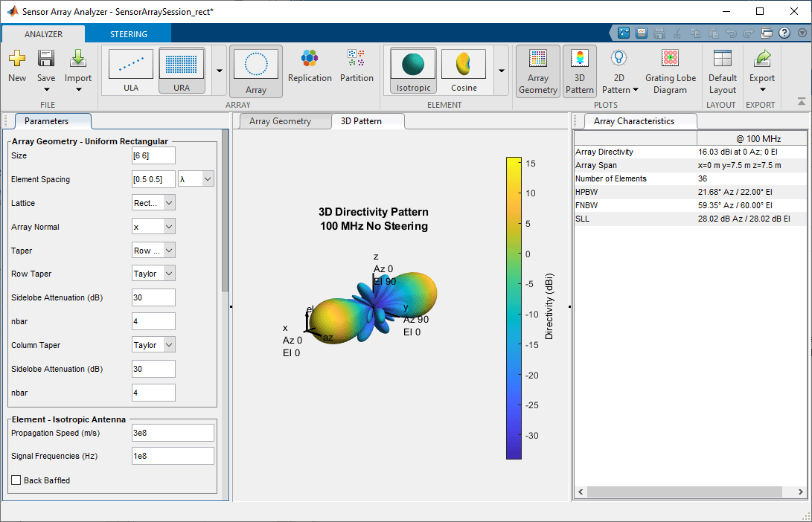Plot the Grating Lobe Diagram
The height and width of the screenshot is (522, 812).
click(670, 69)
